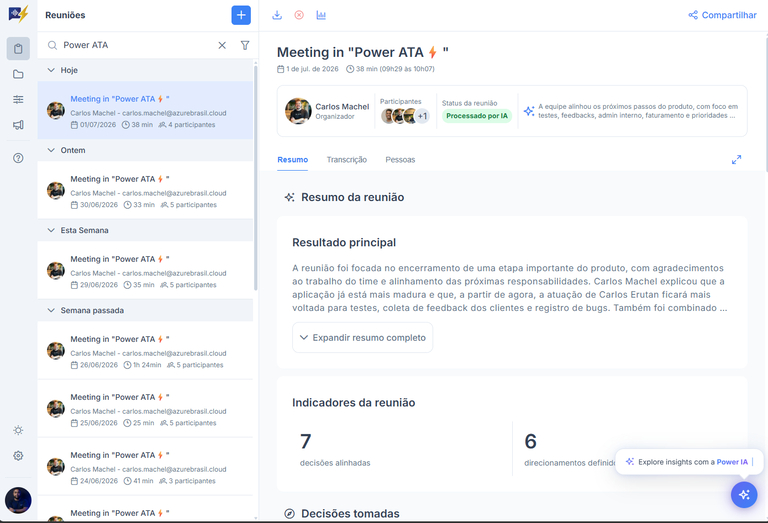
Task: Open the filter funnel icon
Action: 245,45
